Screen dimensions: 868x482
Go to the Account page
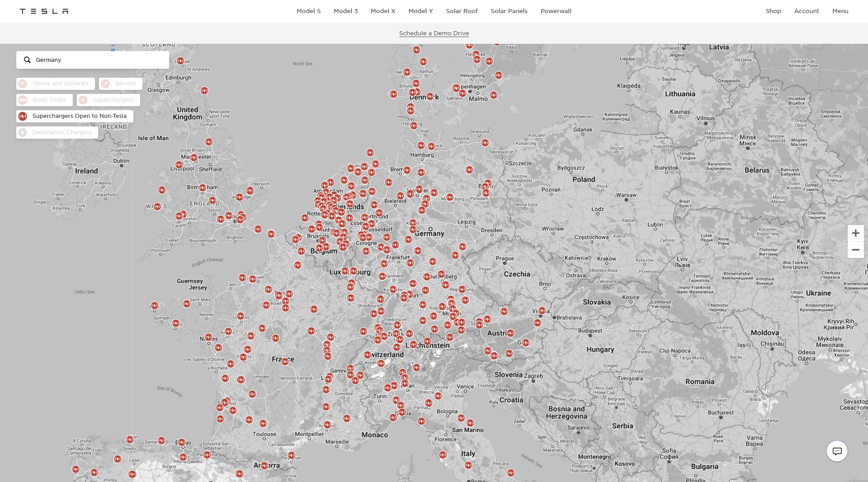[x=807, y=11]
